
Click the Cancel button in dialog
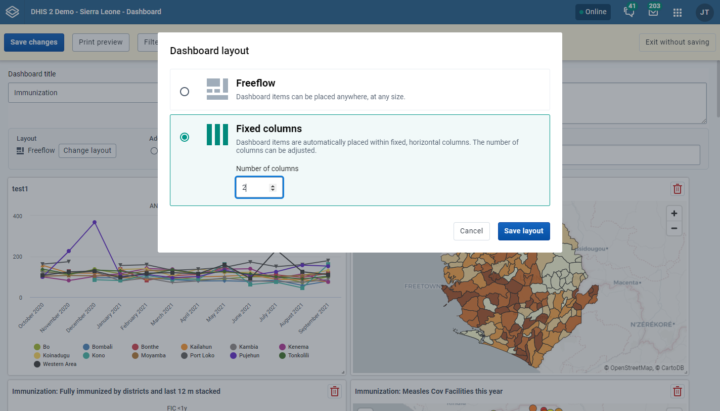click(471, 231)
